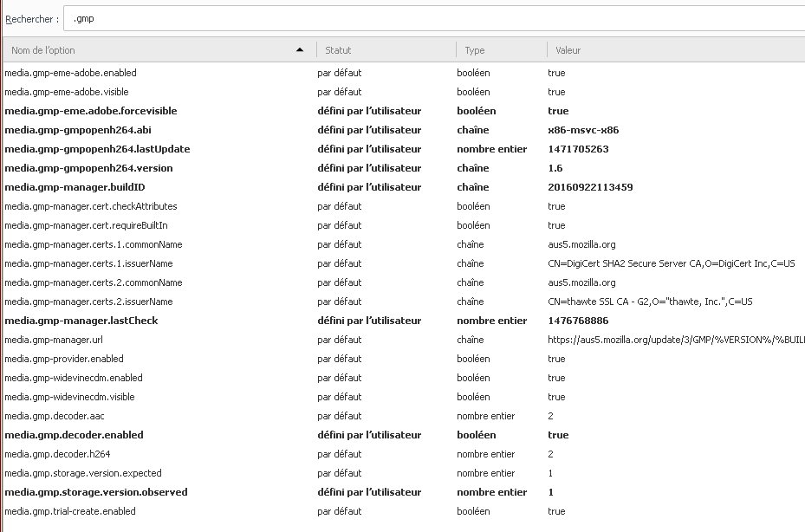Click the buildID value 20160922113459
The image size is (805, 532).
coord(590,187)
